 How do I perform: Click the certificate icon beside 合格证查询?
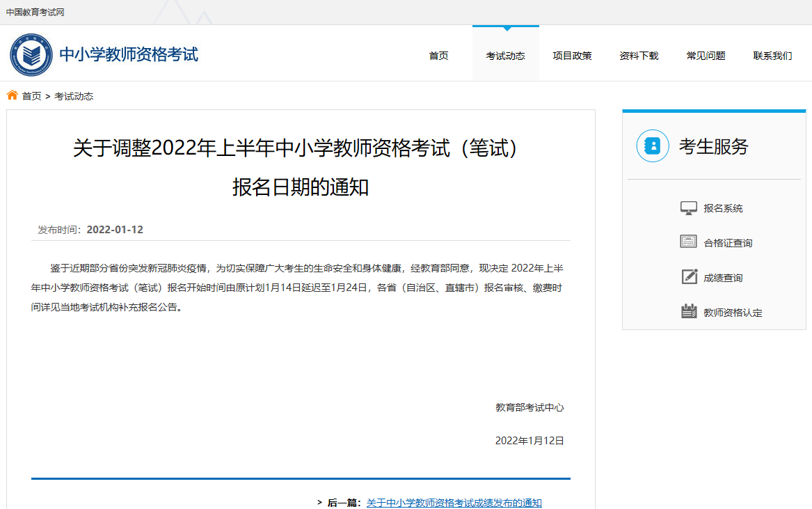coord(688,242)
